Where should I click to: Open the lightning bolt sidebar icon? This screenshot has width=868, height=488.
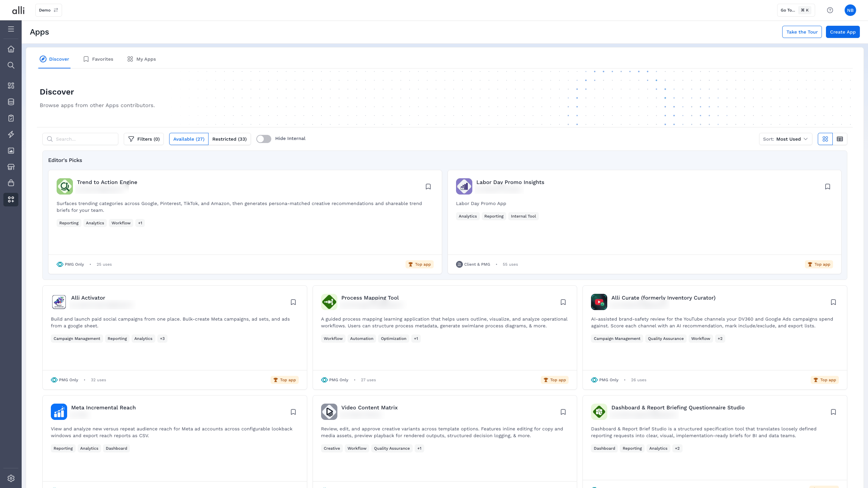[11, 135]
